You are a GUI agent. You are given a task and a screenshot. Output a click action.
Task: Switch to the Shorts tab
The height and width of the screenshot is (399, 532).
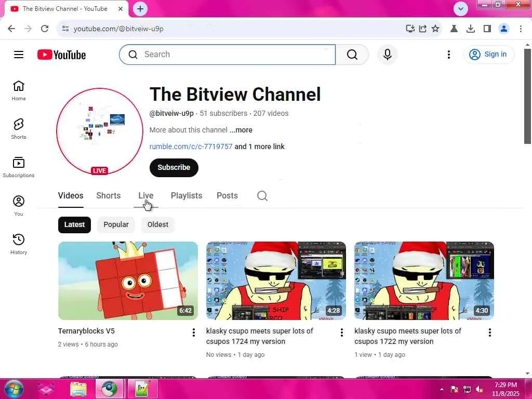coord(109,196)
